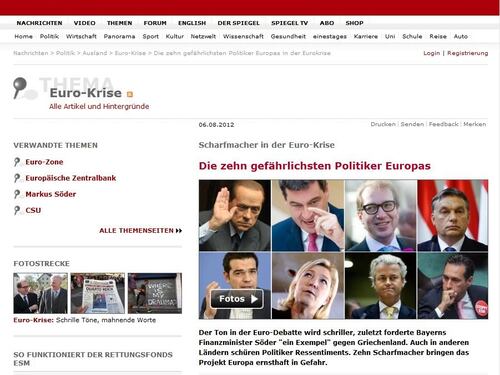Click photo of man before striped flags

453,215
